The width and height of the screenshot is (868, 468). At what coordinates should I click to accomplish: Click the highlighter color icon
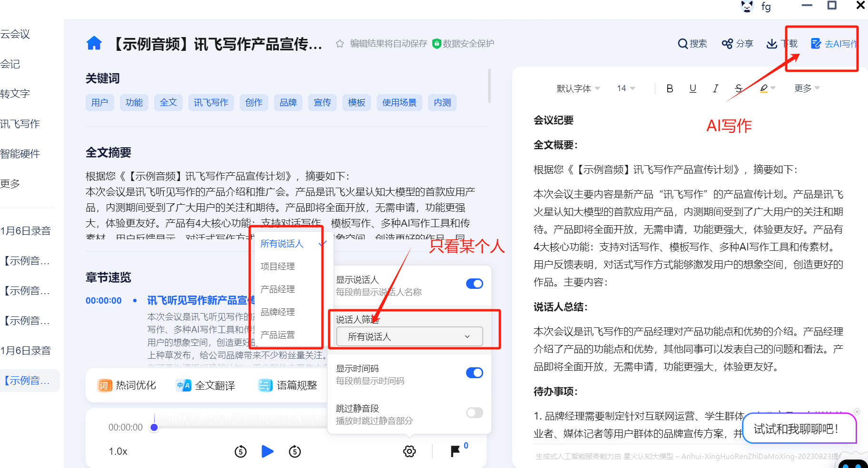764,88
